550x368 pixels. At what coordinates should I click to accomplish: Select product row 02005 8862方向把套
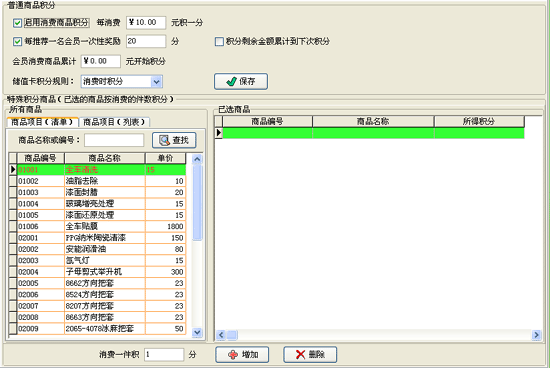coord(101,283)
